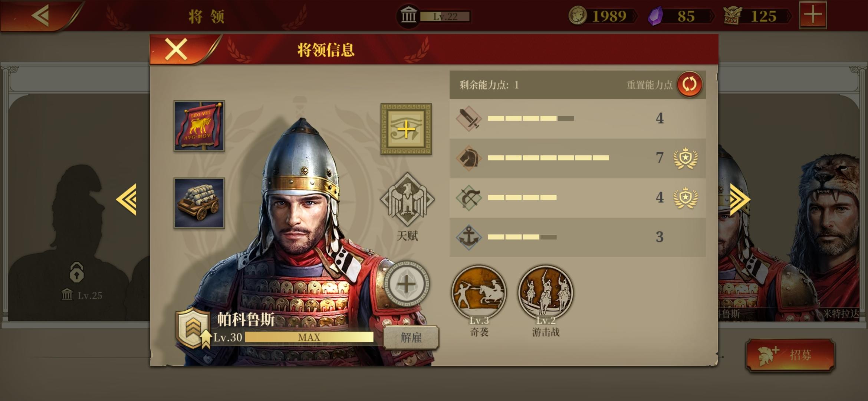This screenshot has height=401, width=868.
Task: Show the next general with right chevron
Action: pyautogui.click(x=740, y=199)
